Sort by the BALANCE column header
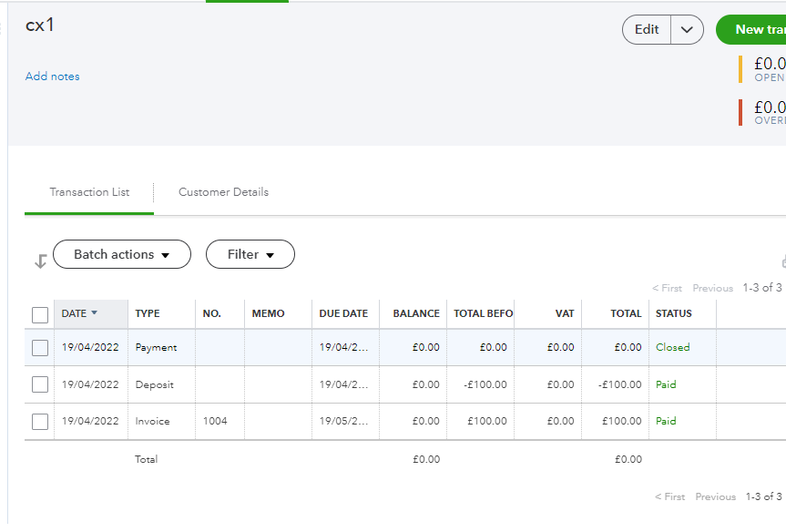Image resolution: width=786 pixels, height=532 pixels. coord(416,313)
